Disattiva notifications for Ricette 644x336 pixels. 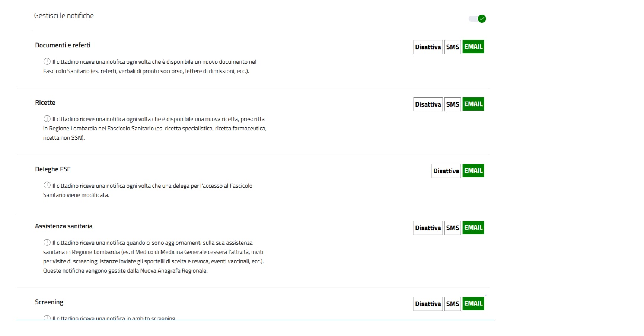click(x=428, y=104)
